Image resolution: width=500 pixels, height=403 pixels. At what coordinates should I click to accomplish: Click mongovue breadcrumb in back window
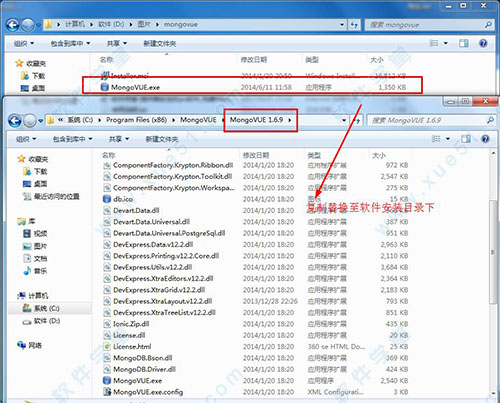(x=181, y=24)
